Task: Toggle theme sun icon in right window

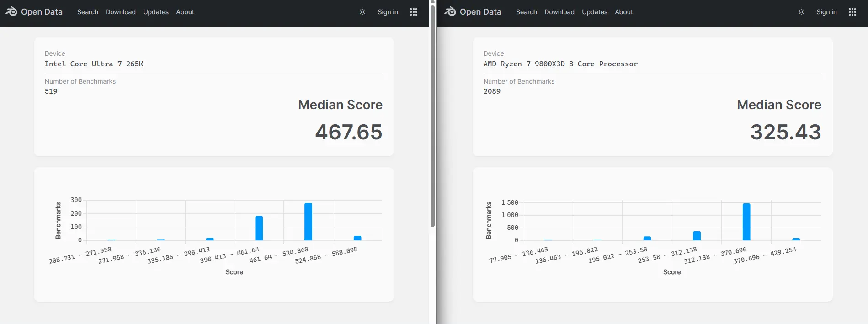Action: tap(801, 12)
